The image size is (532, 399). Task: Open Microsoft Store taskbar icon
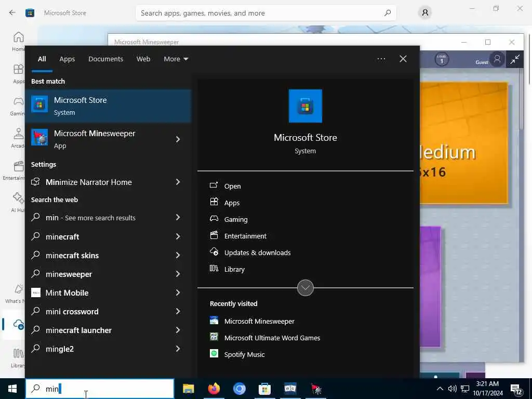point(264,389)
